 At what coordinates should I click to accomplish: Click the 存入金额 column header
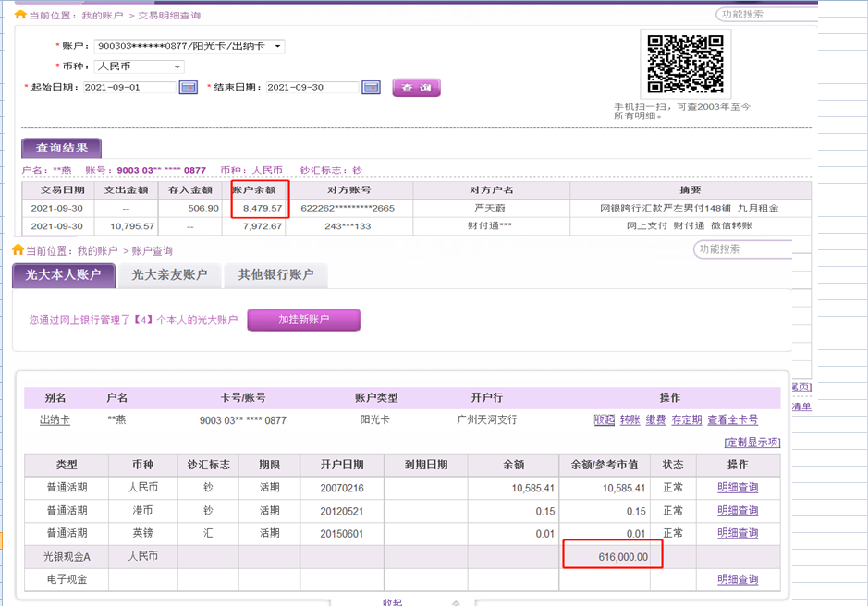pos(190,189)
